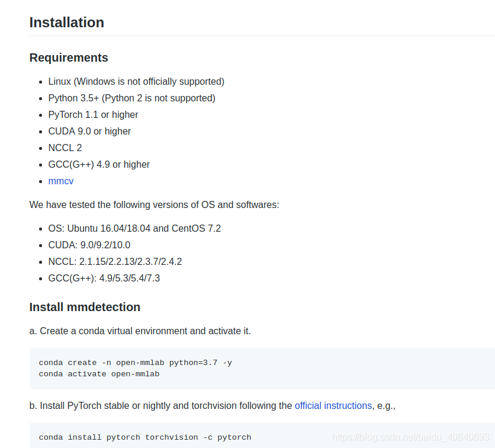Image resolution: width=495 pixels, height=448 pixels.
Task: Click the OS: Ubuntu 16.04/18.04 line
Action: coord(134,228)
